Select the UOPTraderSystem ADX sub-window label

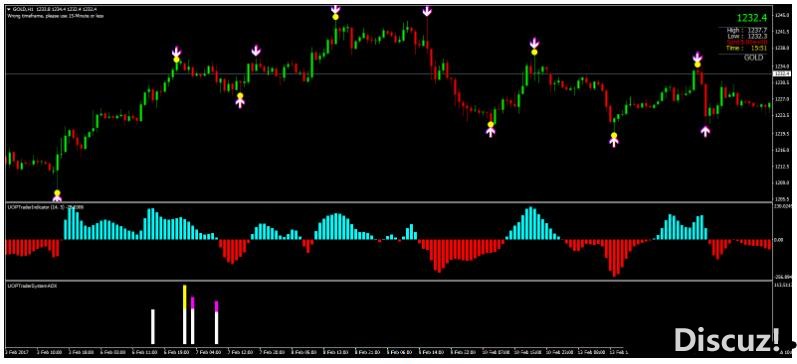coord(32,287)
